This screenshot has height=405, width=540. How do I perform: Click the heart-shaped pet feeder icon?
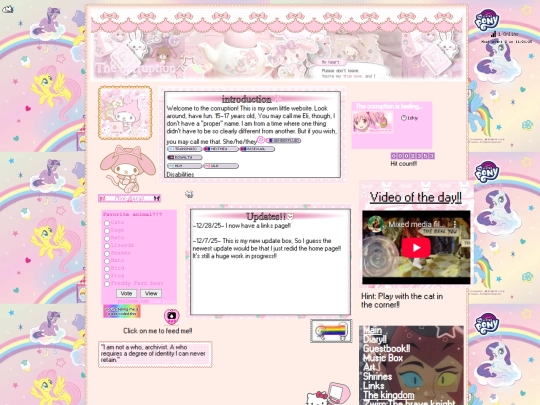tap(172, 316)
